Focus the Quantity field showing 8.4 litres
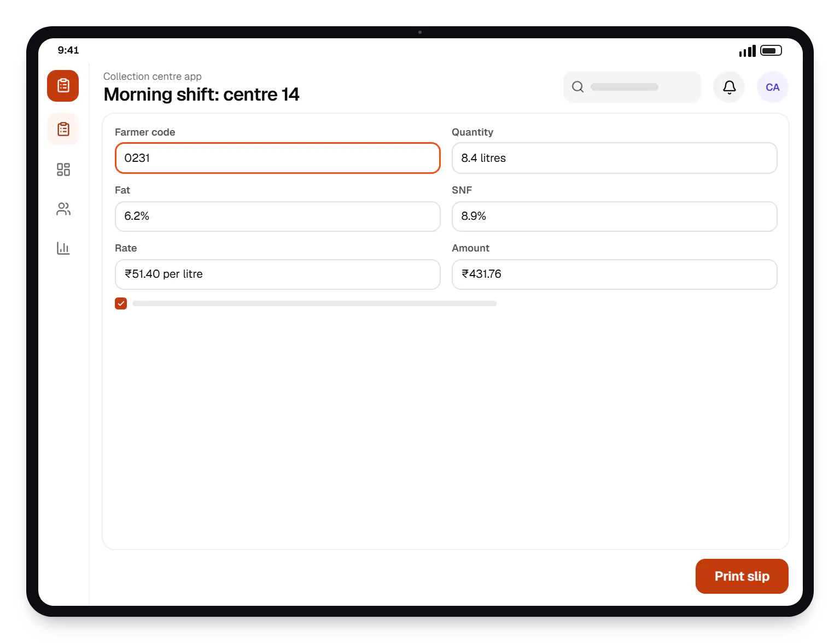This screenshot has width=840, height=643. coord(614,158)
